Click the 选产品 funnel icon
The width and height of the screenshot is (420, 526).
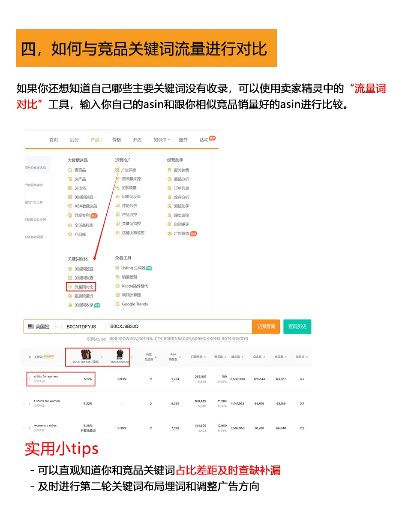click(x=70, y=179)
